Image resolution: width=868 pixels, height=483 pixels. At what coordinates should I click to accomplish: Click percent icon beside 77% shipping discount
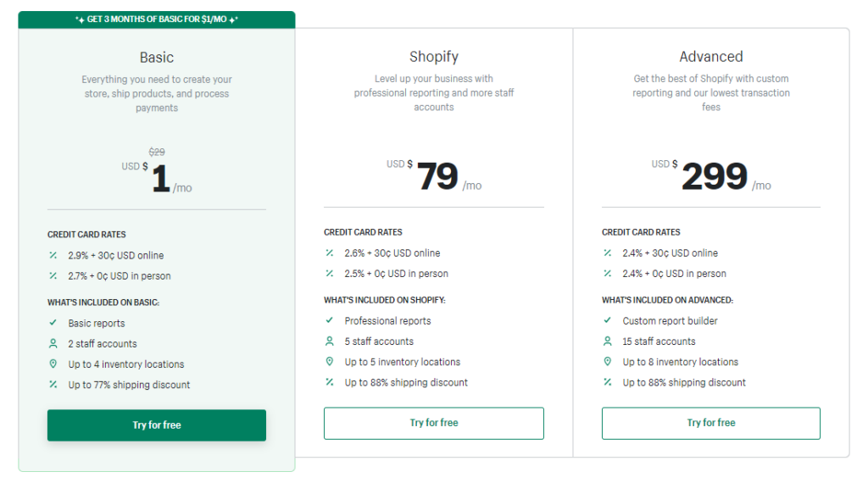point(53,385)
